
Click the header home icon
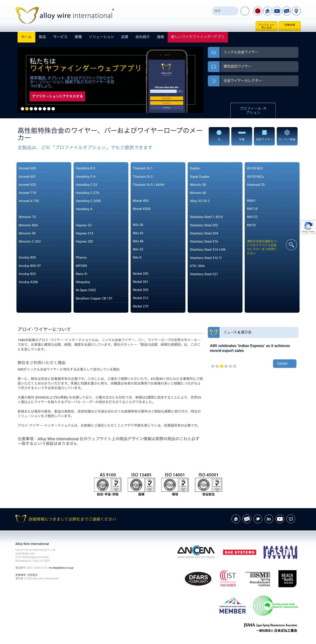point(268,11)
